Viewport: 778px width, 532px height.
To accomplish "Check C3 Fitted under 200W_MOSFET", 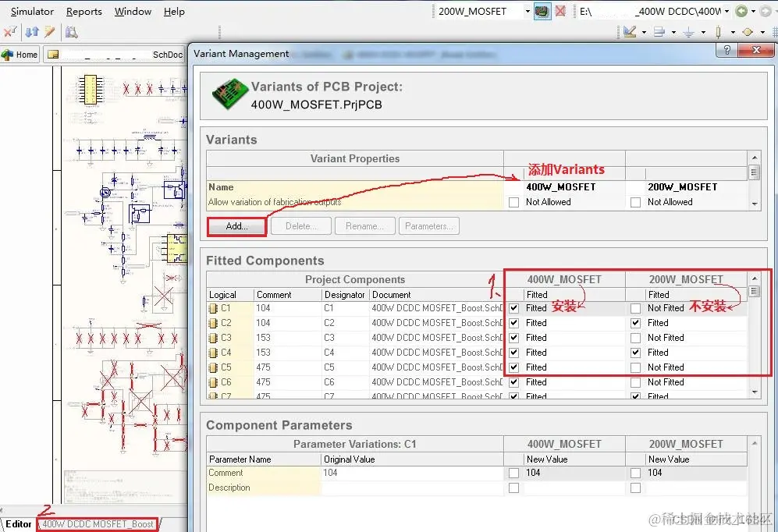I will [636, 338].
